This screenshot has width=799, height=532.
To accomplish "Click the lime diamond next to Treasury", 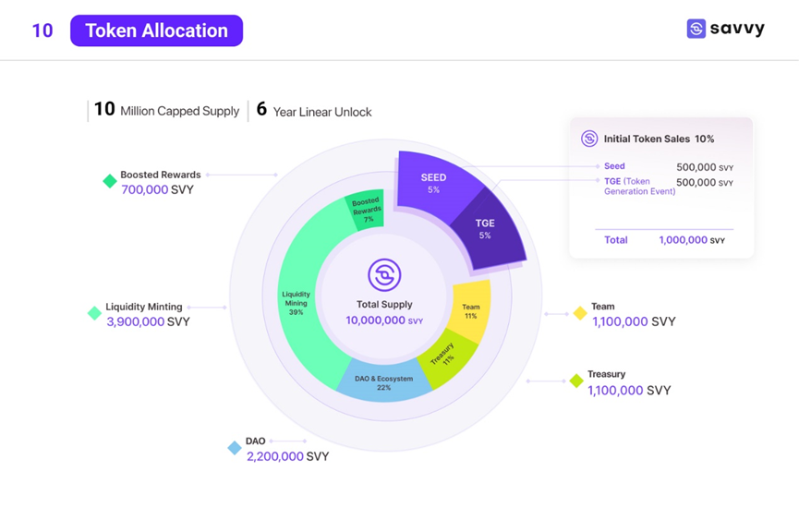I will pos(576,381).
